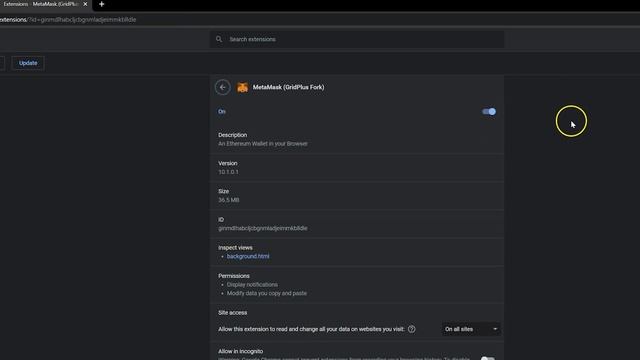
Task: Click the 'On' status label
Action: [222, 111]
